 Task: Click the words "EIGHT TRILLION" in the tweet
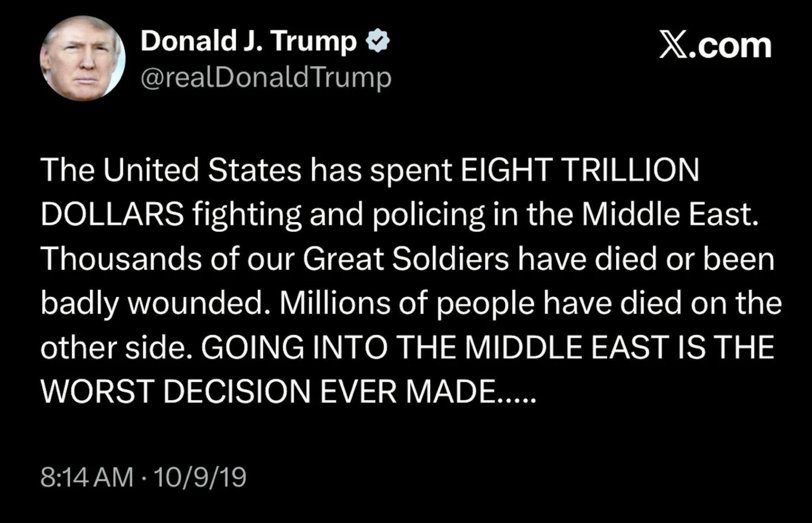coord(579,170)
